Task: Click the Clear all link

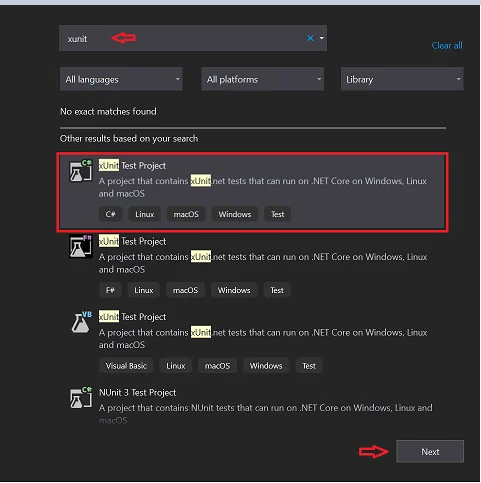Action: click(447, 45)
